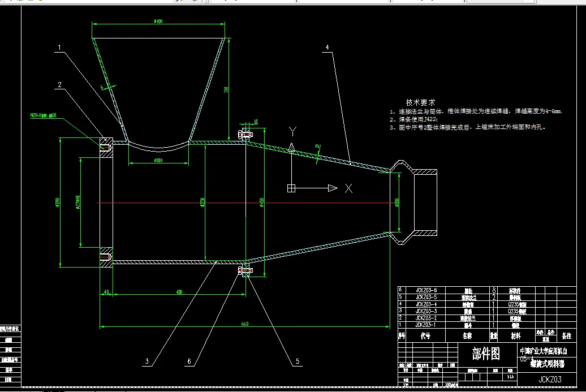Select the ø390 flange dimension text

pyautogui.click(x=57, y=203)
